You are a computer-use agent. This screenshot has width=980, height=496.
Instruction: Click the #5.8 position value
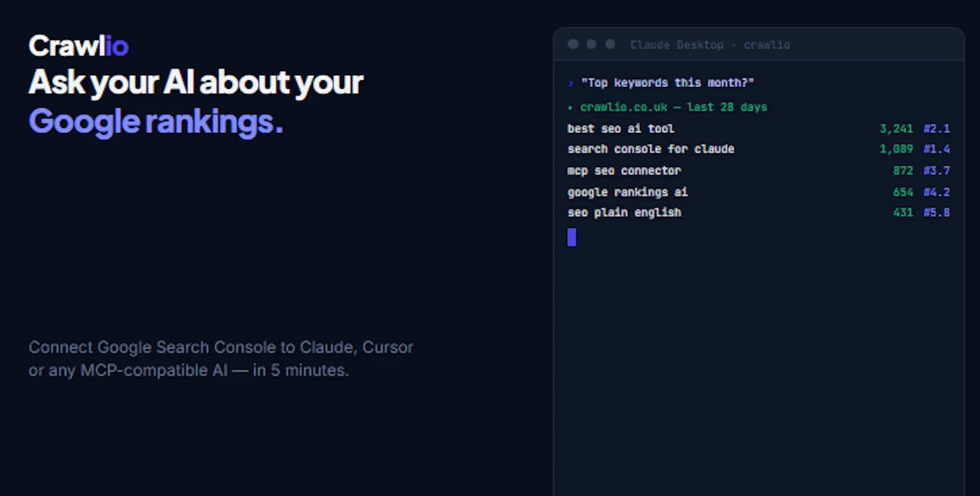click(x=937, y=212)
